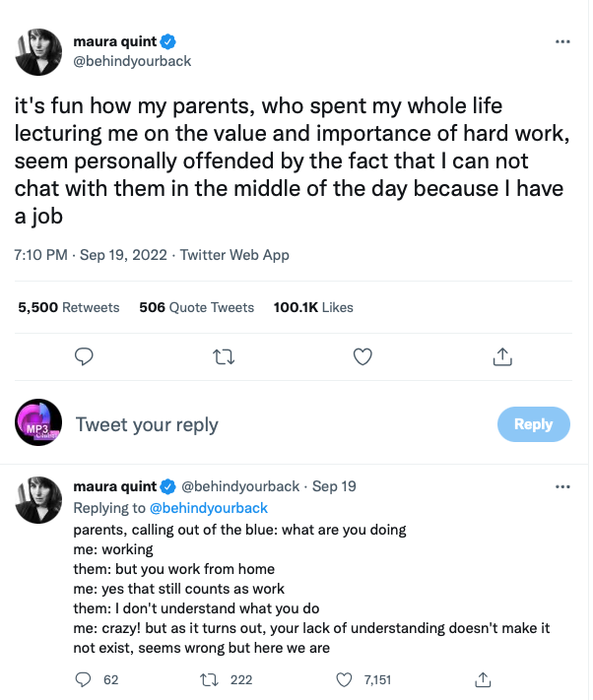Open @behindyourback handle in top header
The height and width of the screenshot is (700, 593).
132,61
